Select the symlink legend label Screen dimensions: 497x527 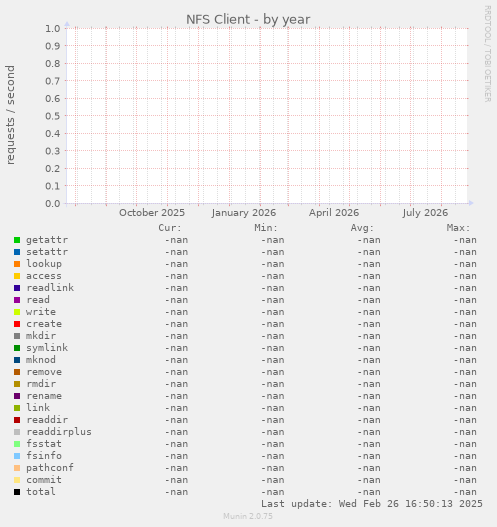coord(47,348)
